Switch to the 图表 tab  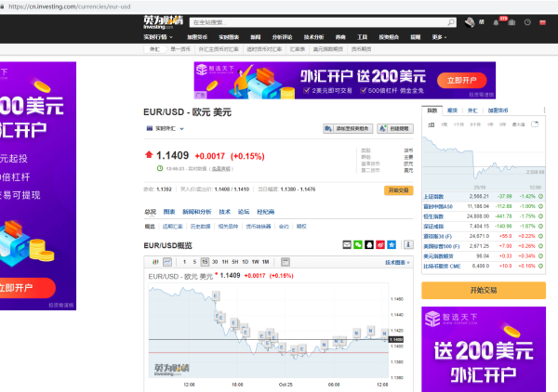[169, 212]
